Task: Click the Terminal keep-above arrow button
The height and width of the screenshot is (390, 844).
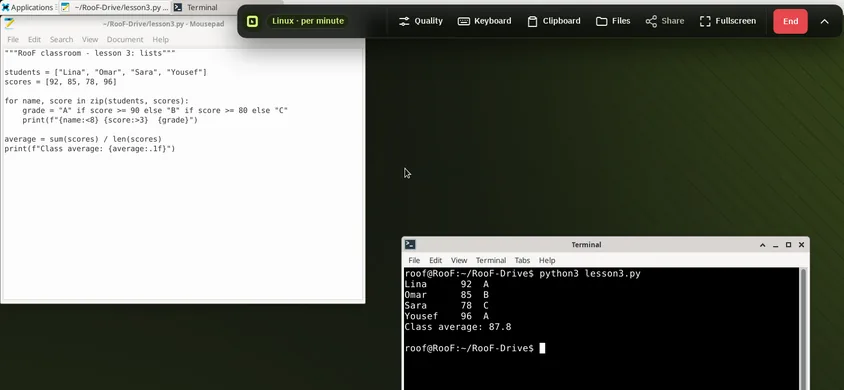Action: point(763,245)
